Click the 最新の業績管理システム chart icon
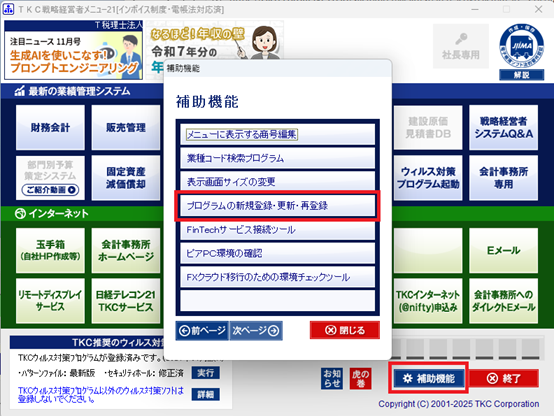This screenshot has height=416, width=554. point(20,91)
